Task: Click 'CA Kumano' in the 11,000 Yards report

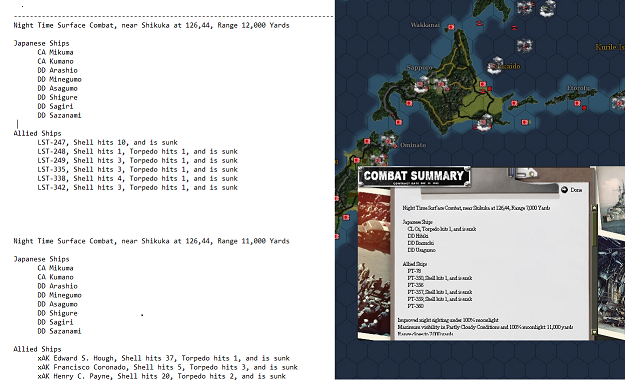Action: tap(55, 277)
